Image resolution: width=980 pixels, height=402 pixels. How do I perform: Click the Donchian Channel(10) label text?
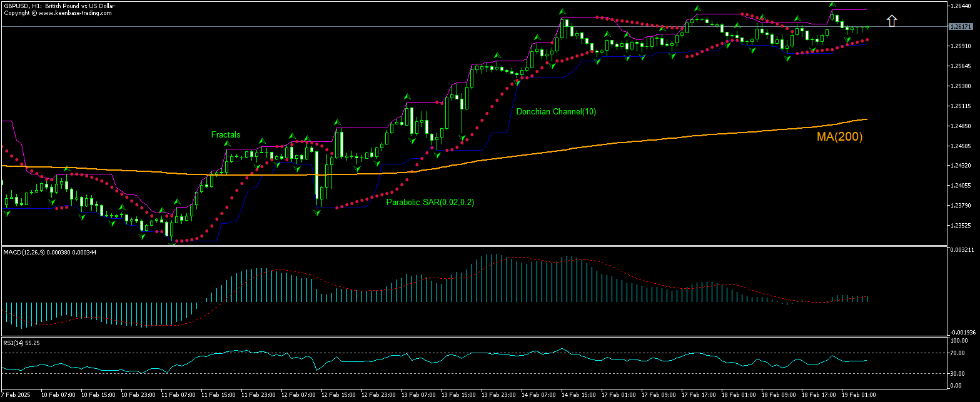(557, 112)
